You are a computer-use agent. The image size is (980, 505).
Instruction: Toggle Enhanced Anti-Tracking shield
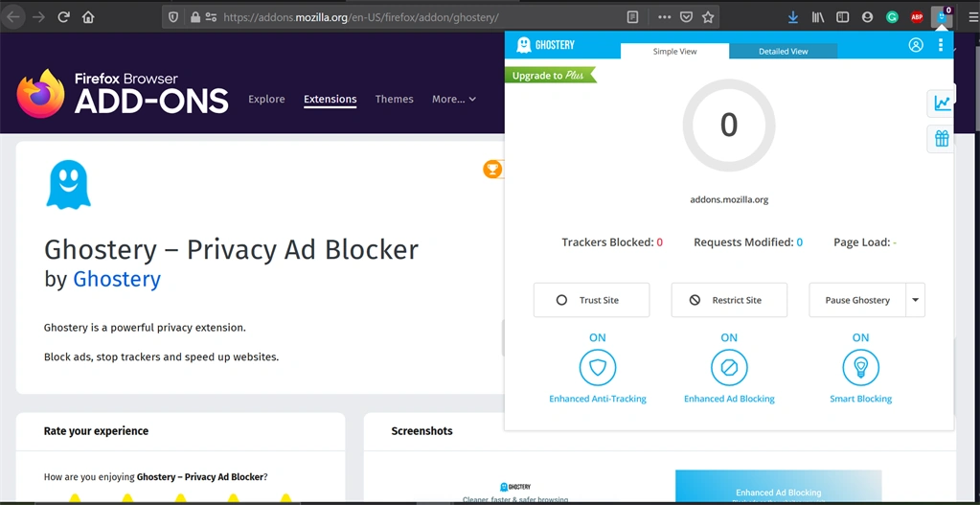tap(598, 368)
